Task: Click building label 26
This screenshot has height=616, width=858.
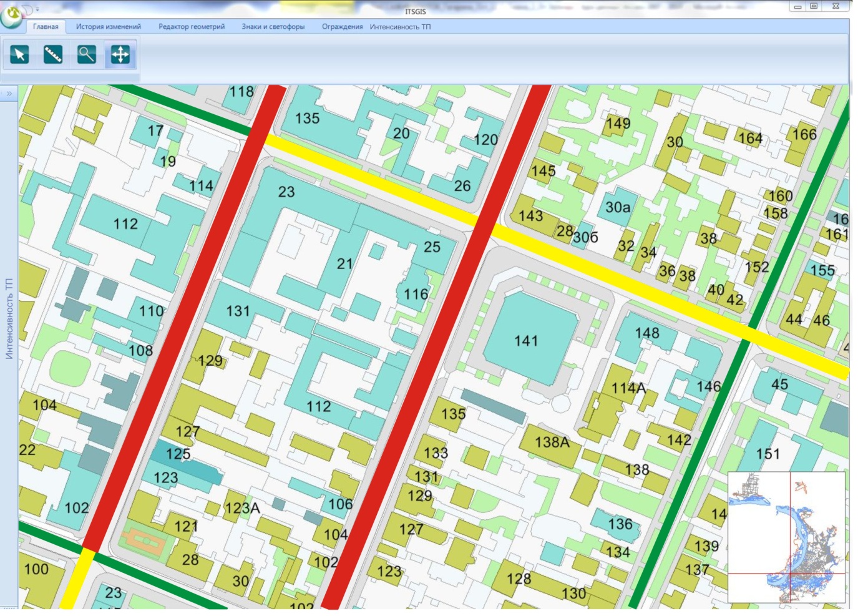Action: tap(462, 185)
